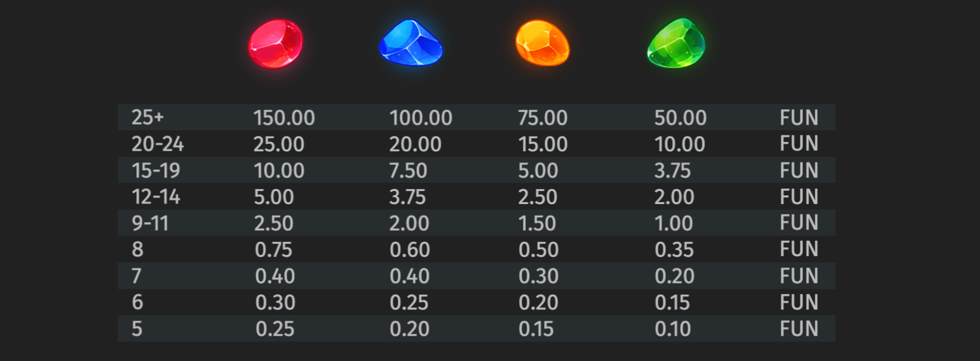Click the 0.75 payout for 8 symbols
The height and width of the screenshot is (361, 980).
click(273, 249)
